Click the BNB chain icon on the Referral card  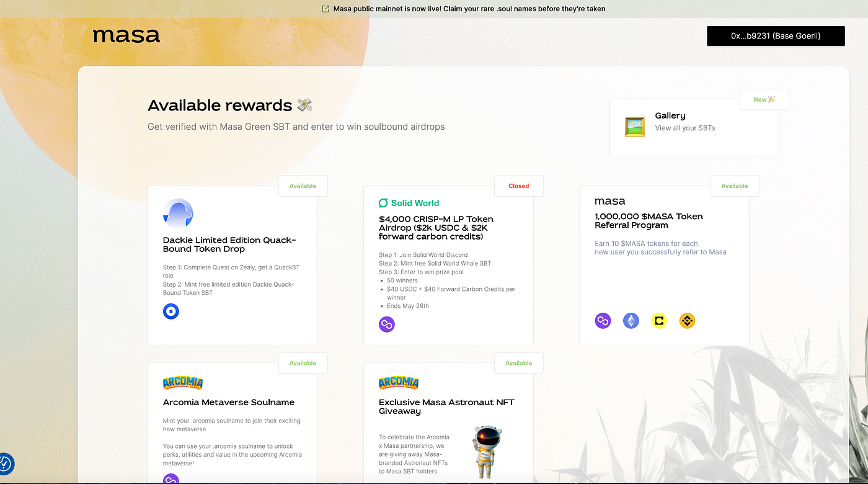tap(687, 321)
